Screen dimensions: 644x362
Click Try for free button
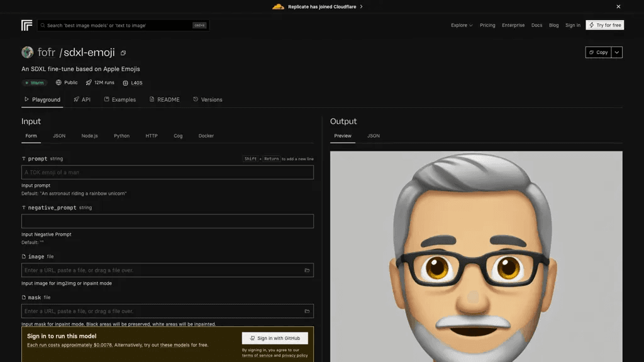tap(604, 25)
